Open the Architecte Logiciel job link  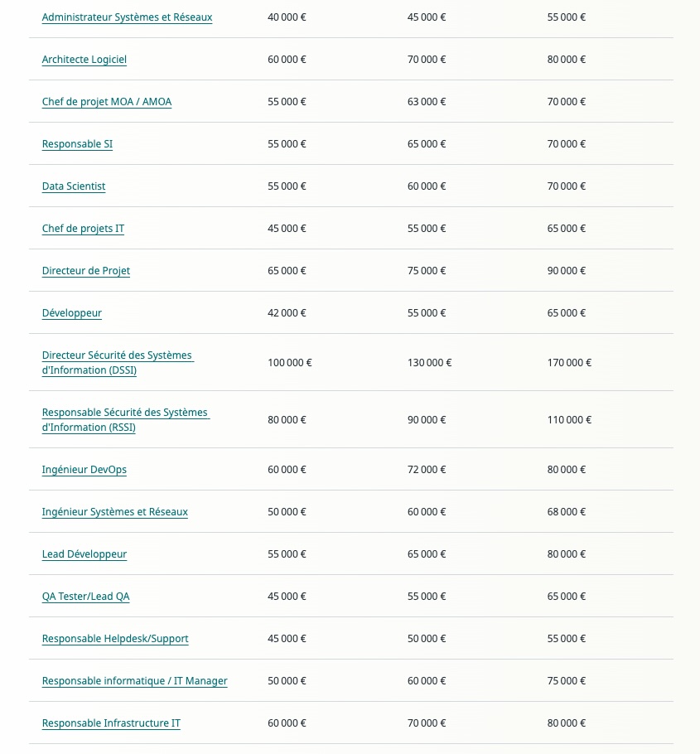coord(84,60)
